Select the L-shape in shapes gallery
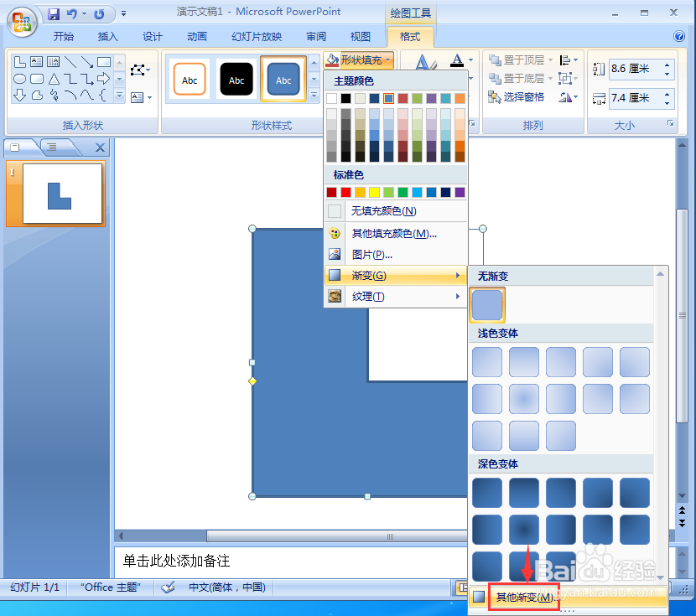 [20, 62]
